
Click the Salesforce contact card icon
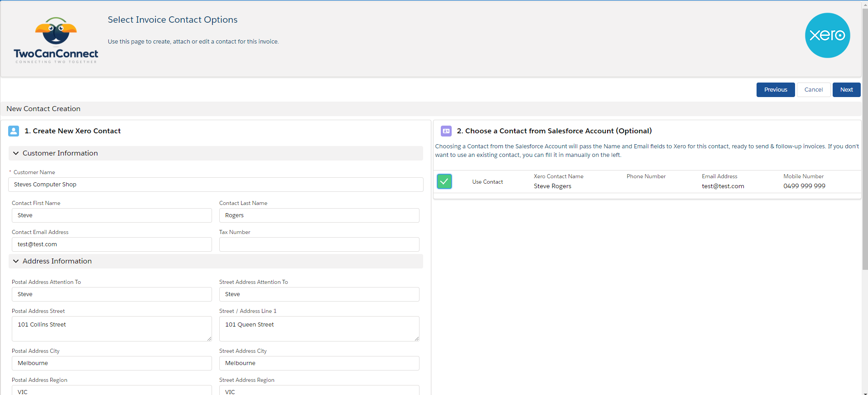(x=446, y=131)
